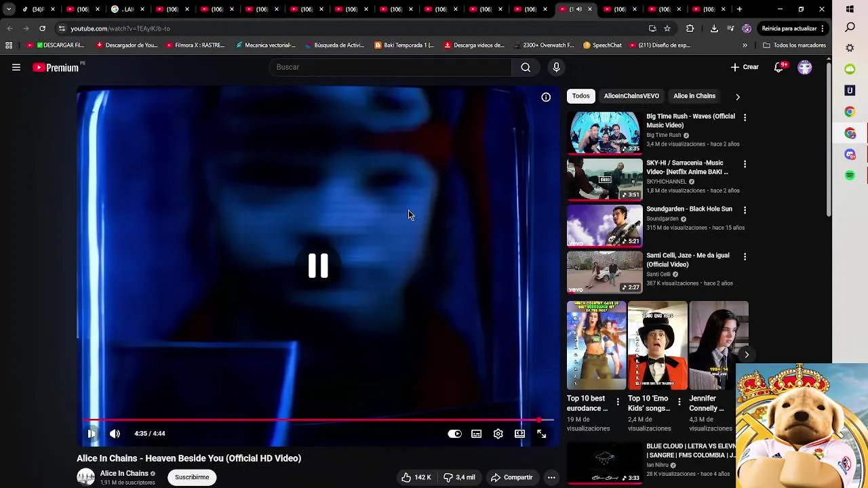Mute the video volume

coord(115,434)
